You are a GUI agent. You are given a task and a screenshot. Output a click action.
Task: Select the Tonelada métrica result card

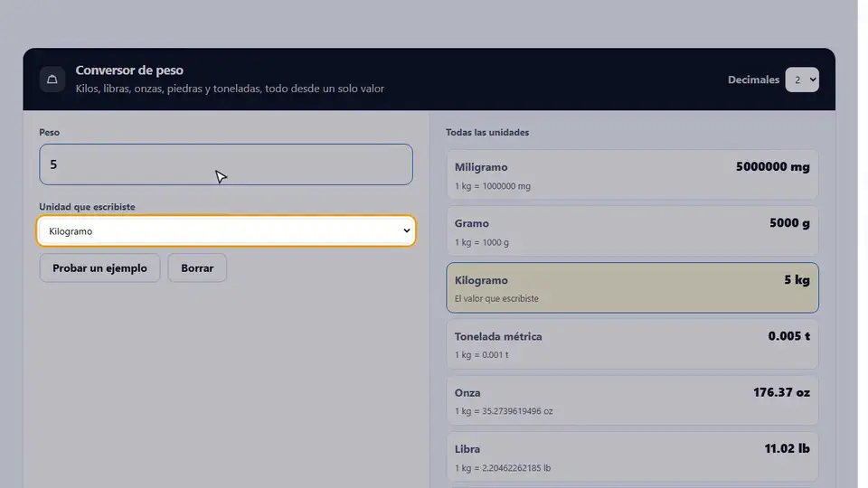click(632, 344)
